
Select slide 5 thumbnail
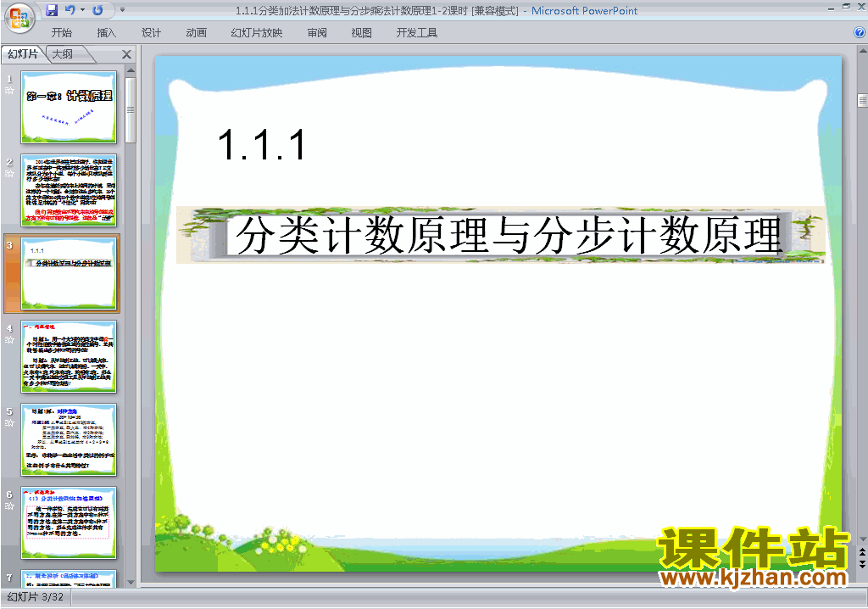[69, 439]
